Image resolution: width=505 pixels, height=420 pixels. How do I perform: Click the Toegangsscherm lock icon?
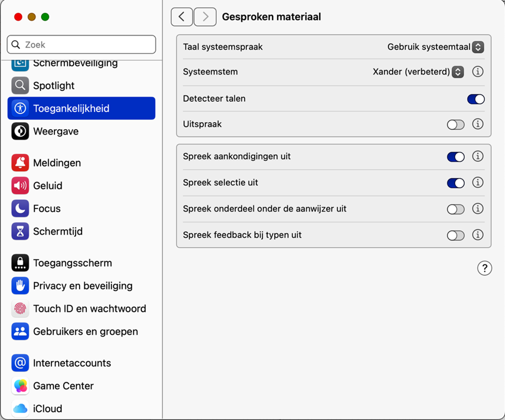pos(20,263)
